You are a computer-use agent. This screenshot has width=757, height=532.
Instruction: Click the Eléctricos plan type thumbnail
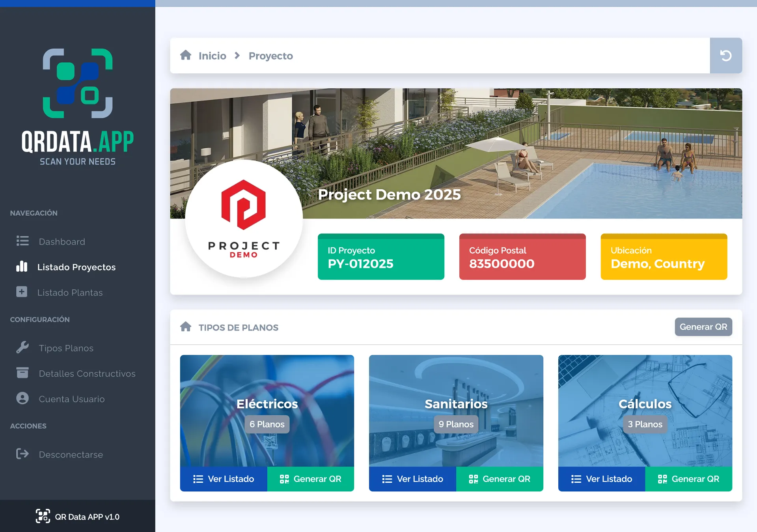267,410
